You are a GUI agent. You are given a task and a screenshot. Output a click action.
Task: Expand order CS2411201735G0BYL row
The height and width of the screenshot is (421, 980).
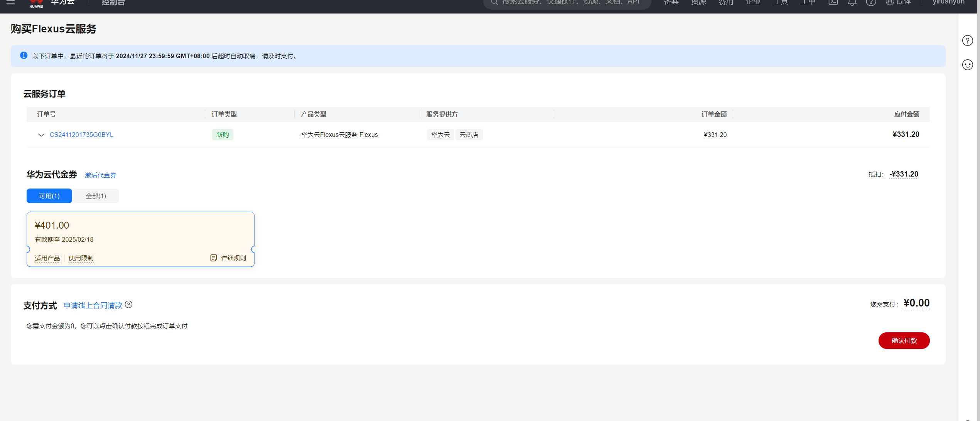pos(41,135)
